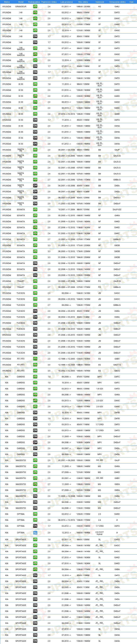Select the 124kW / 169KM power cell
Image resolution: width=137 pixels, height=644 pixels.
point(83,478)
